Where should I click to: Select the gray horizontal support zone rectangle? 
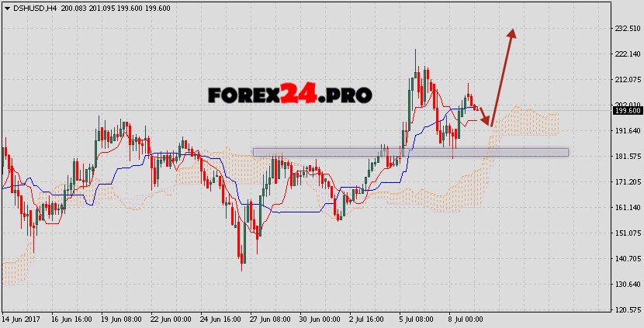pos(410,152)
